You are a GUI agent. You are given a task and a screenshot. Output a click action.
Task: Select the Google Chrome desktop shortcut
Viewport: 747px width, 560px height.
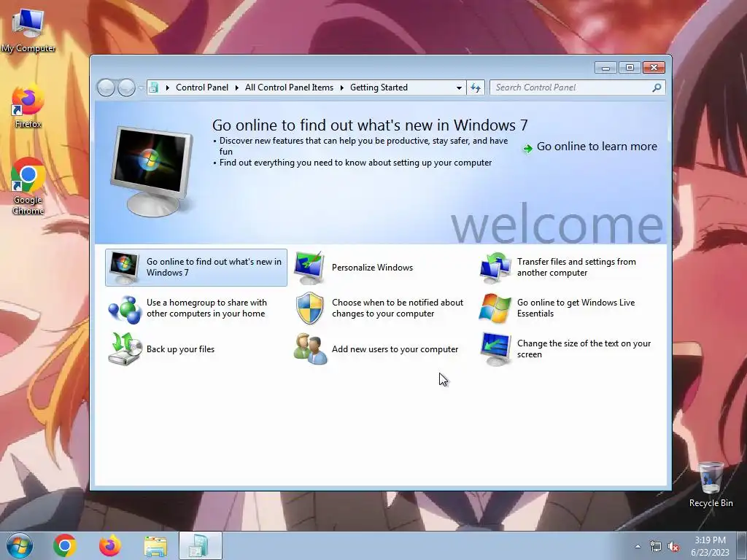(28, 187)
